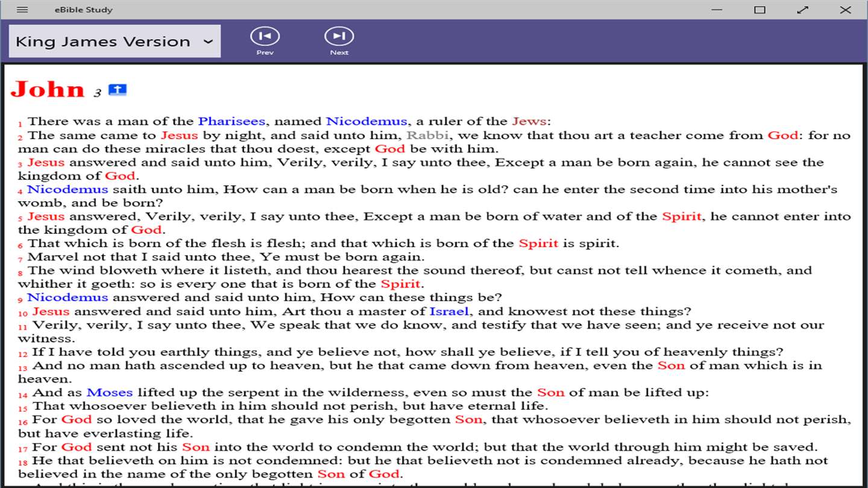The image size is (868, 488).
Task: Click Spirit ending verse 8
Action: click(400, 284)
